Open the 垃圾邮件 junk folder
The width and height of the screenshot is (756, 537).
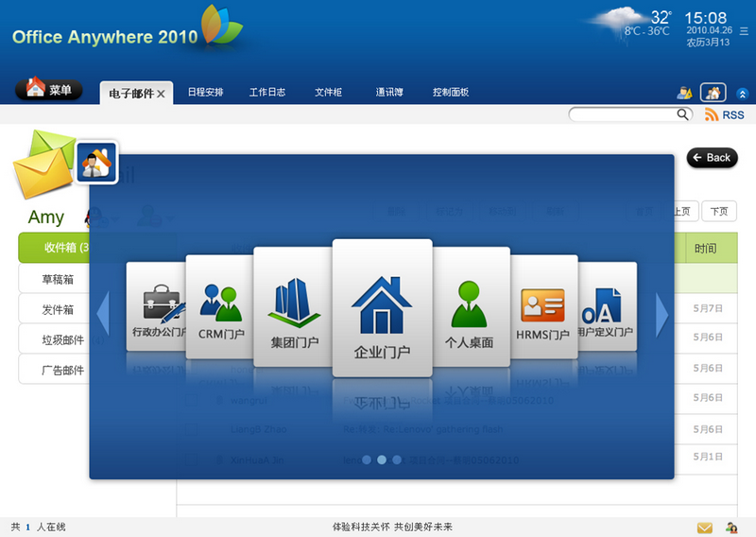pos(54,339)
